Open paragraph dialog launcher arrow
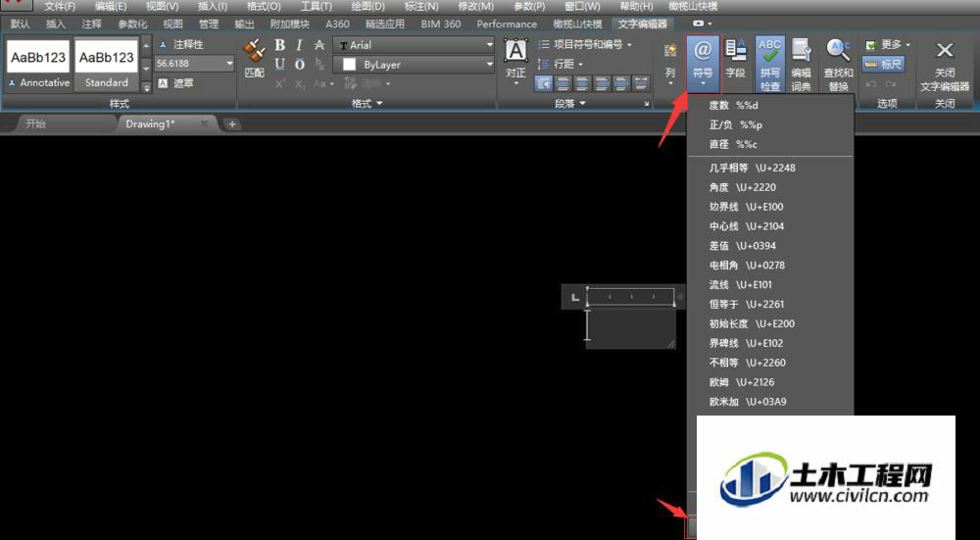980x540 pixels. click(x=646, y=104)
